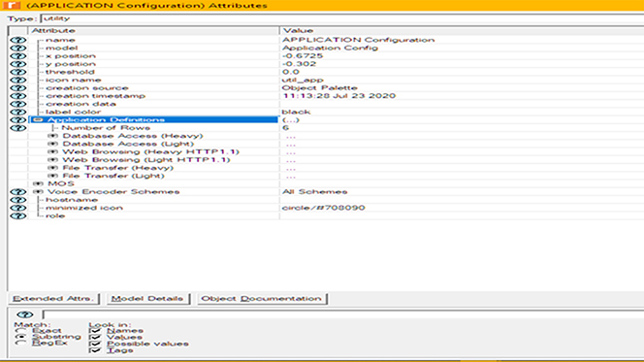644x362 pixels.
Task: Toggle the Values look-in checkbox
Action: (x=95, y=337)
